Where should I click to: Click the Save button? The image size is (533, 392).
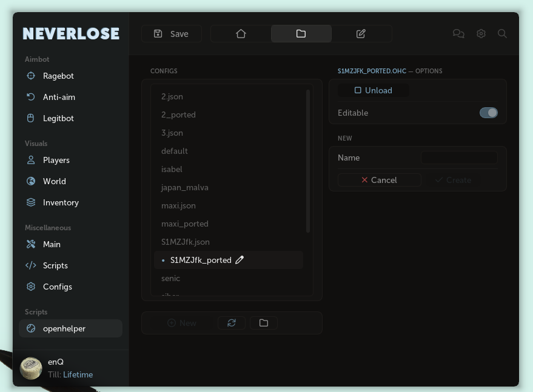[x=172, y=34]
